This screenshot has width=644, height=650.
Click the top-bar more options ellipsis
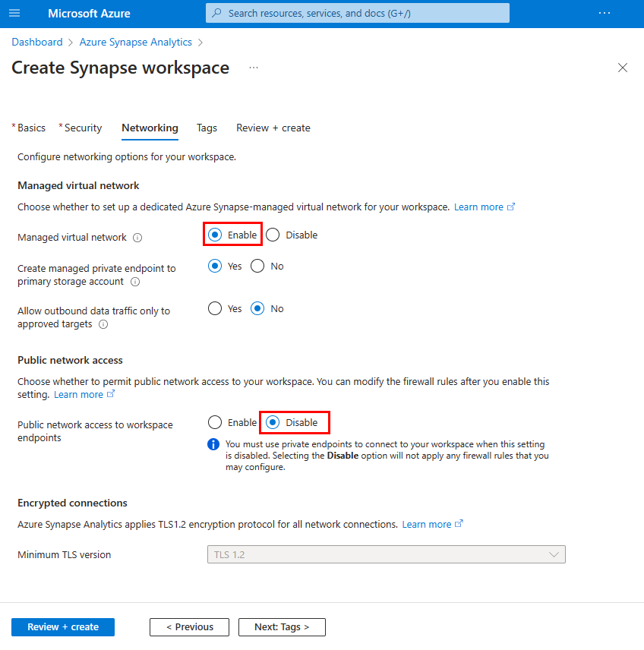tap(605, 13)
